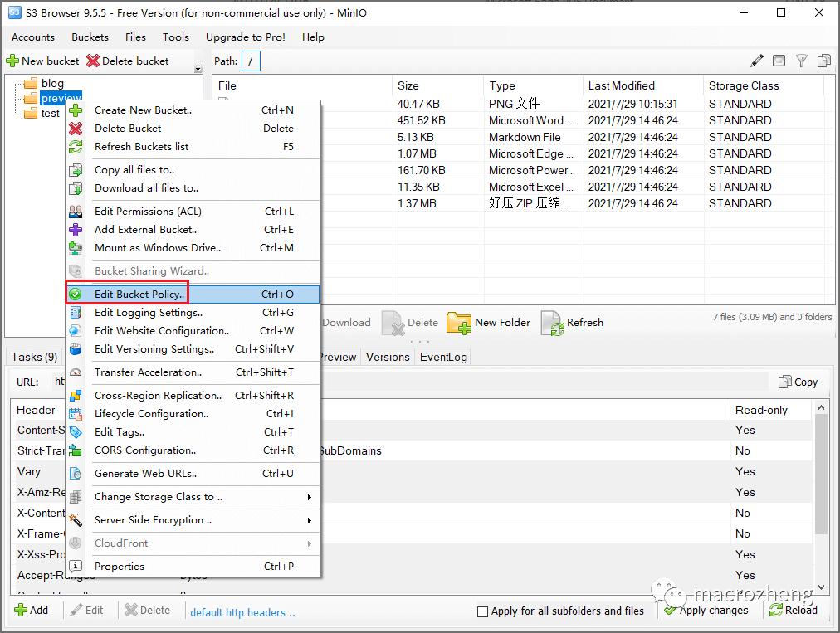This screenshot has height=633, width=840.
Task: Click the Refresh files toolbar icon
Action: pyautogui.click(x=552, y=323)
